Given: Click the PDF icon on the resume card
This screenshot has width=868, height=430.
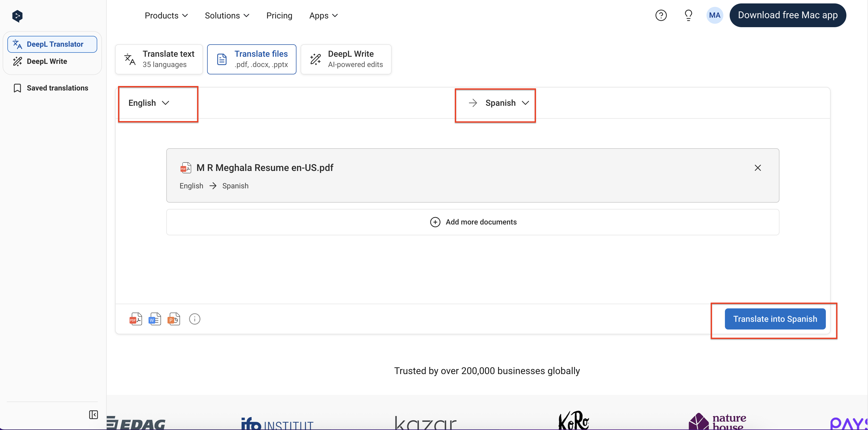Looking at the screenshot, I should tap(185, 168).
